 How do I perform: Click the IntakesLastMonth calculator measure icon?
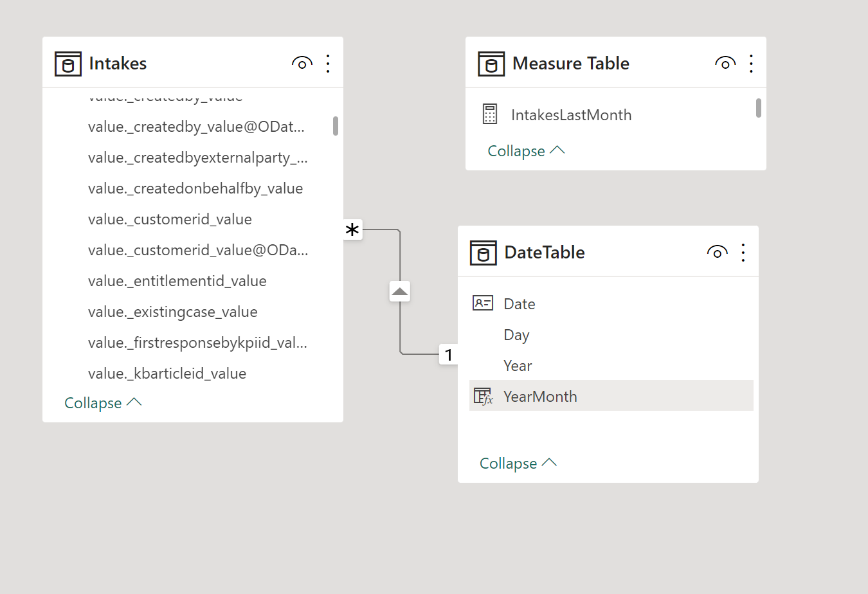(x=490, y=114)
